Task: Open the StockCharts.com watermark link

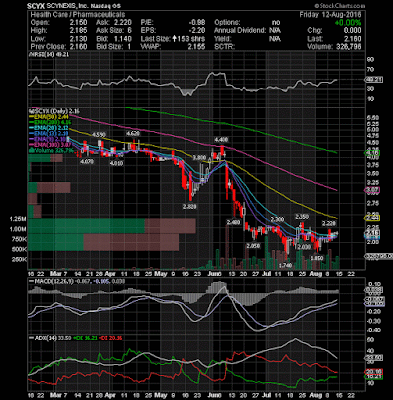Action: click(339, 6)
